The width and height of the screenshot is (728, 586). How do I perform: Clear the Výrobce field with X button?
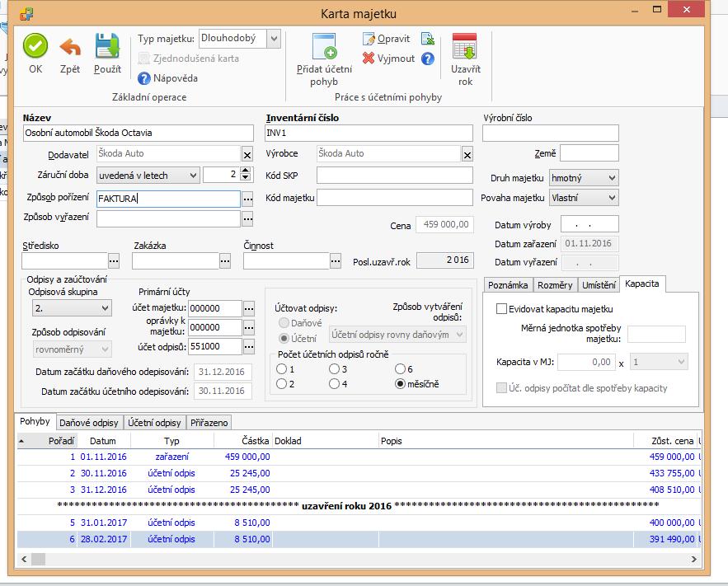tap(467, 155)
